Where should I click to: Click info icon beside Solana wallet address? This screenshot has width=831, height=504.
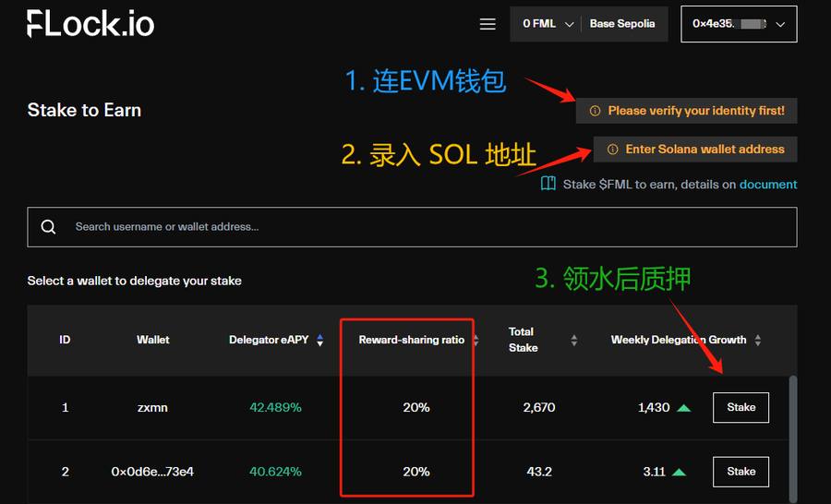(x=613, y=150)
